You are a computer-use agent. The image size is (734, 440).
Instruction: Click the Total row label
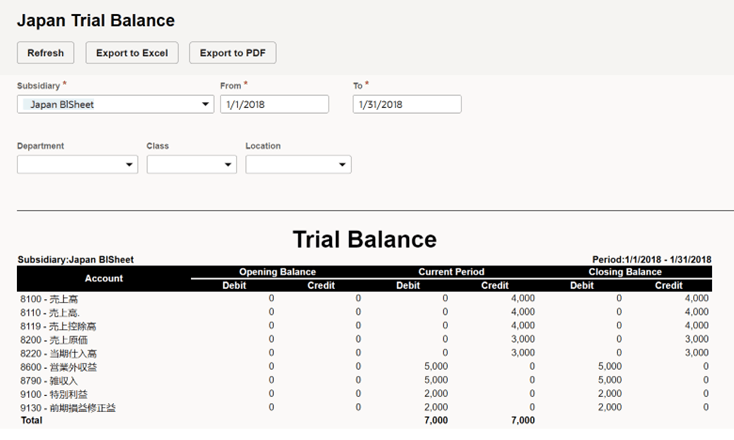(x=30, y=421)
